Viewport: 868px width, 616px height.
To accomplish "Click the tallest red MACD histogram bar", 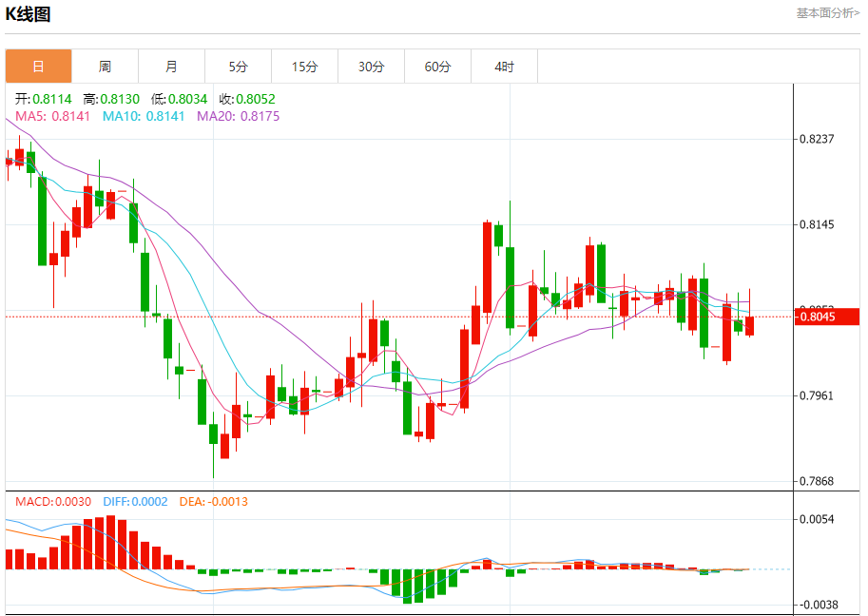I will click(110, 543).
